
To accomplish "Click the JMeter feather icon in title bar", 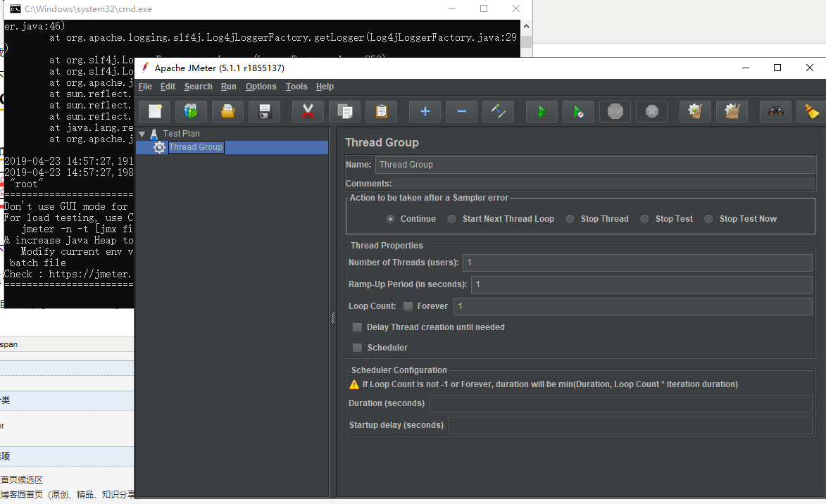I will click(x=145, y=68).
